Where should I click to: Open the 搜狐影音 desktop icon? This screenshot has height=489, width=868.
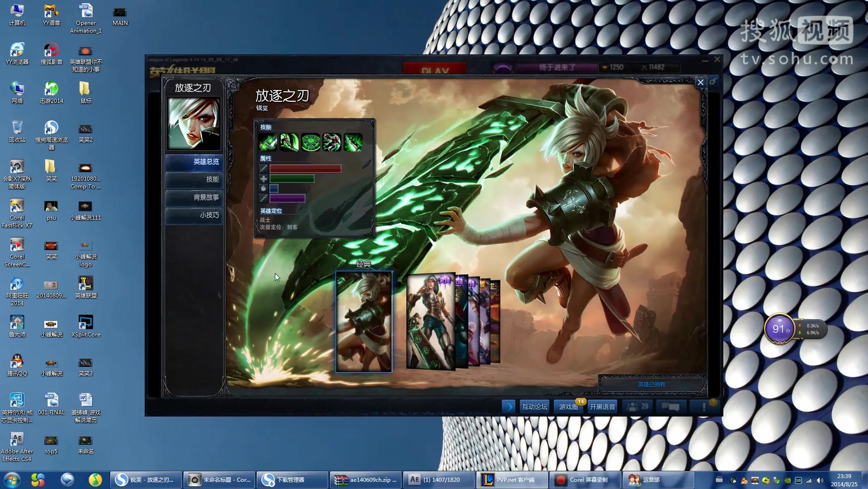tap(51, 54)
